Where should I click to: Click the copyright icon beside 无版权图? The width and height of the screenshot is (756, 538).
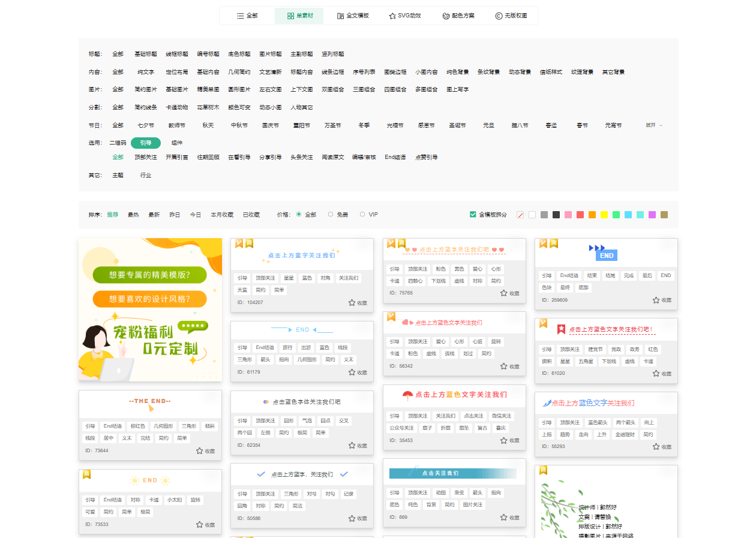(x=499, y=16)
